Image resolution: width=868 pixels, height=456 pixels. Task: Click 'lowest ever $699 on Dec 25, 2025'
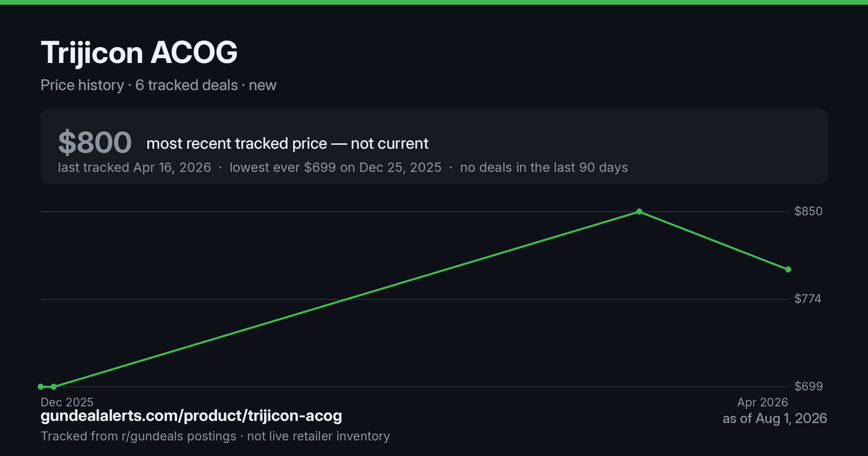(x=336, y=167)
